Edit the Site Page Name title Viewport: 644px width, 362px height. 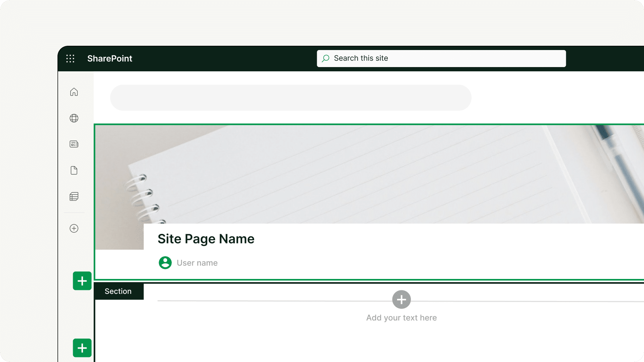click(206, 239)
